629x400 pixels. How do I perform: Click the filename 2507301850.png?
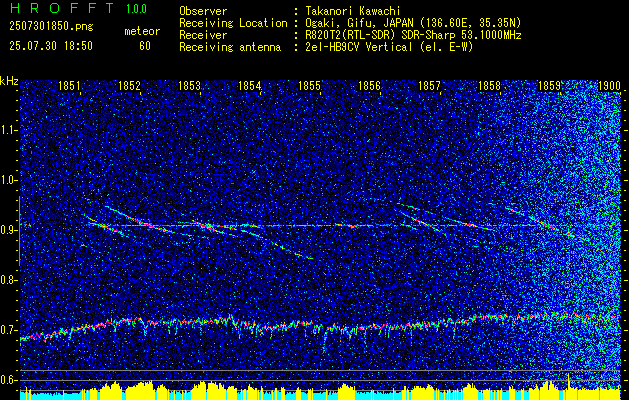(x=51, y=27)
